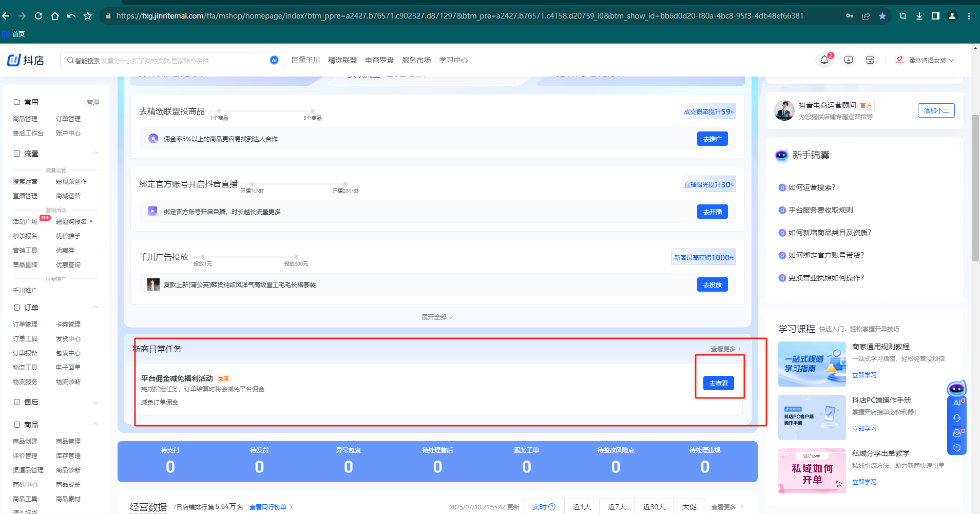Viewport: 980px width, 514px height.
Task: Open 巨量千川 in top navigation
Action: [x=305, y=60]
